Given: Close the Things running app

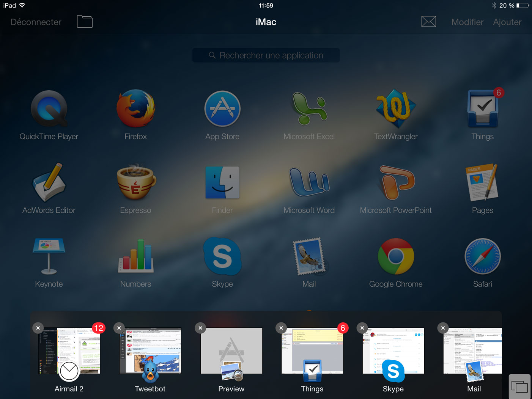Looking at the screenshot, I should click(x=281, y=328).
